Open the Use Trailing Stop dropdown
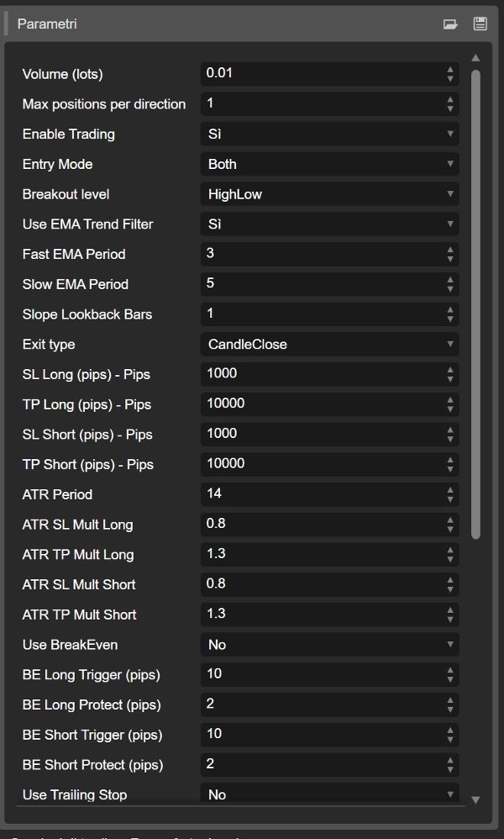This screenshot has width=504, height=839. [x=329, y=794]
